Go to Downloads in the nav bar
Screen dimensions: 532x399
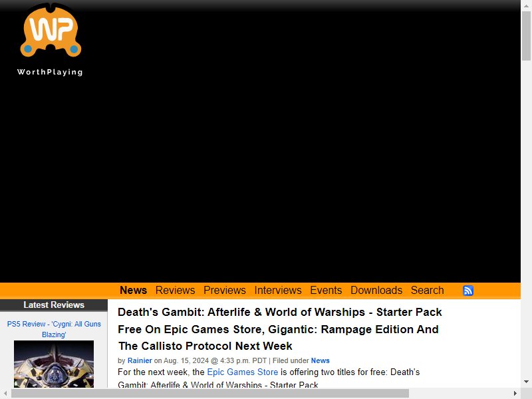click(x=376, y=291)
